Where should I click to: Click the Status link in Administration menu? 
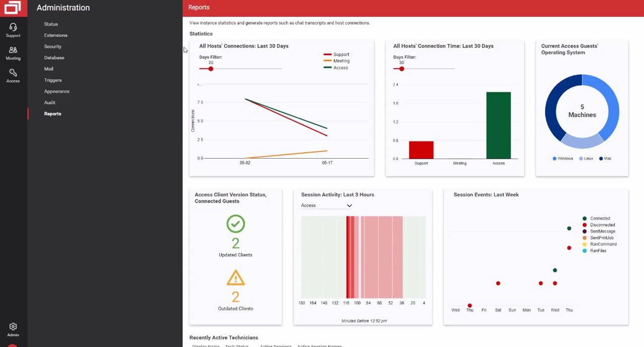click(x=51, y=24)
